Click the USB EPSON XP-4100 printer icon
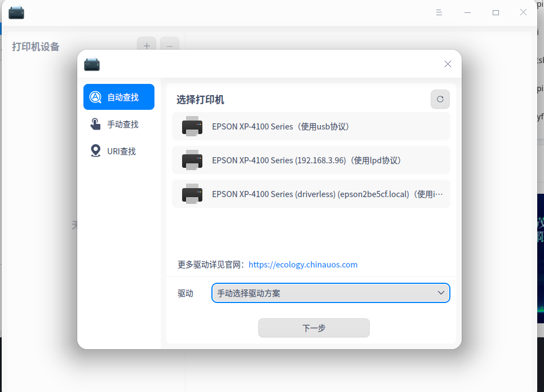544x392 pixels. click(193, 127)
